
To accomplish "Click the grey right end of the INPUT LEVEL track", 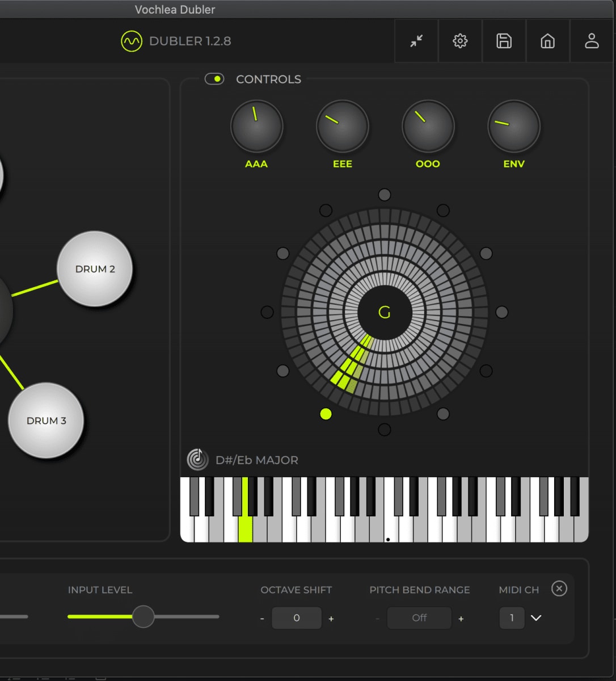I will (x=187, y=616).
